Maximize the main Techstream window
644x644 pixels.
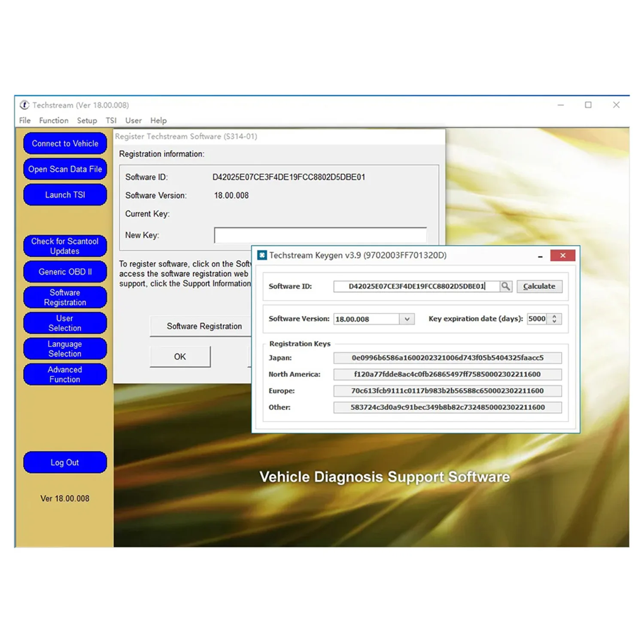588,105
